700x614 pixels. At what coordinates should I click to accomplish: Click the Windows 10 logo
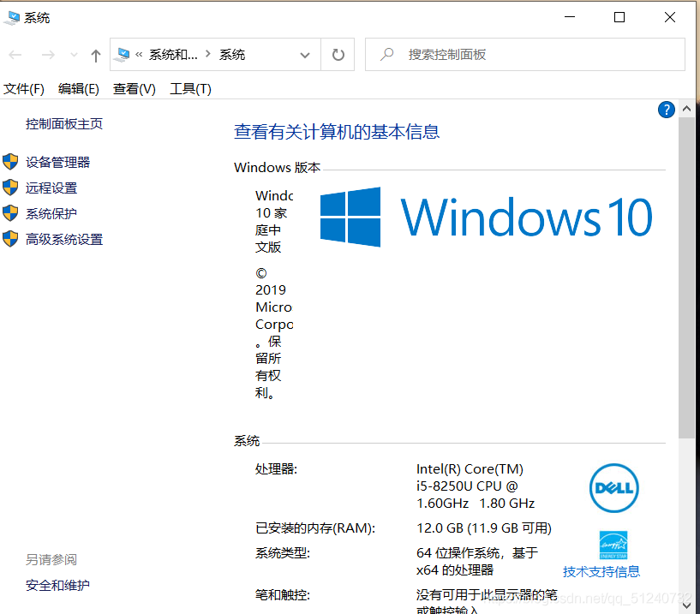[x=486, y=217]
